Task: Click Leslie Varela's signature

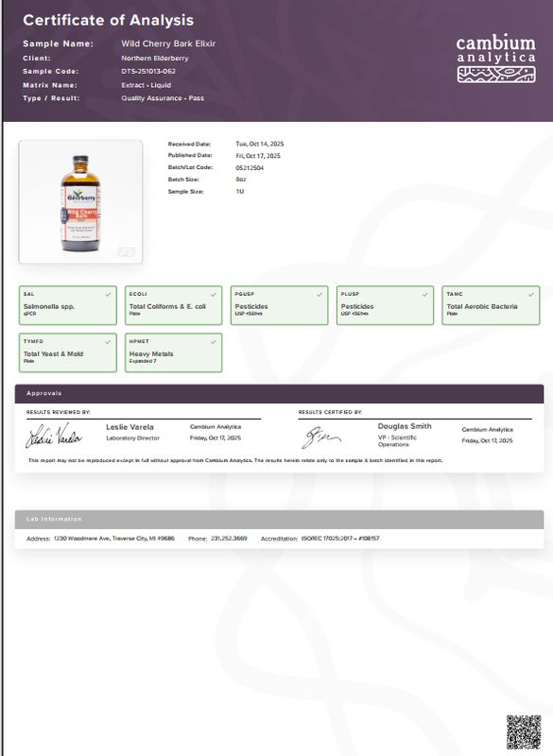Action: [54, 436]
